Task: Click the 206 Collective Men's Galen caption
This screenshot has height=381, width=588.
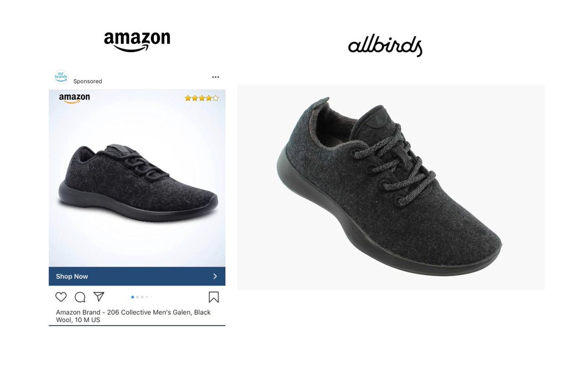Action: [x=133, y=316]
